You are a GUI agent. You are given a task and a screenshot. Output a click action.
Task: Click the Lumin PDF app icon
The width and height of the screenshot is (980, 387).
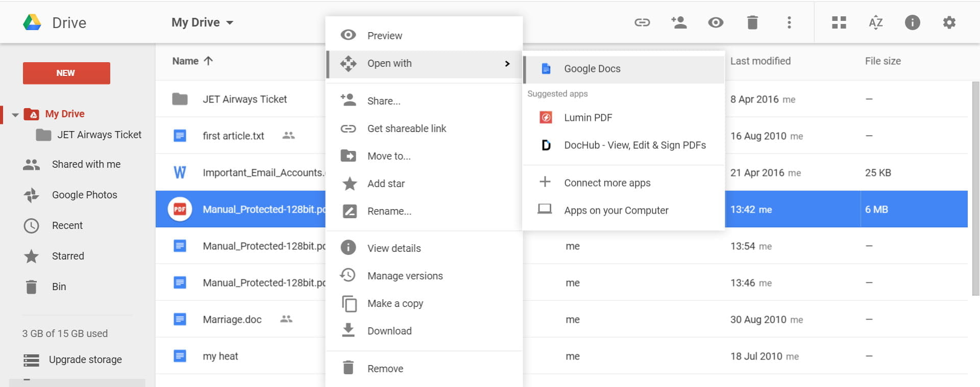click(x=546, y=117)
